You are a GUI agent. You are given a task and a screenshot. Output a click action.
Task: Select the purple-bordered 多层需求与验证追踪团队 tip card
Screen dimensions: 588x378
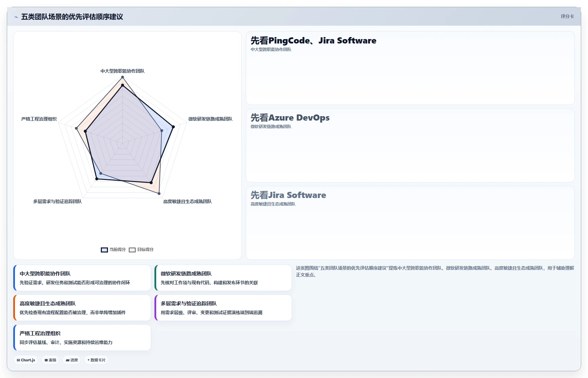(x=223, y=308)
